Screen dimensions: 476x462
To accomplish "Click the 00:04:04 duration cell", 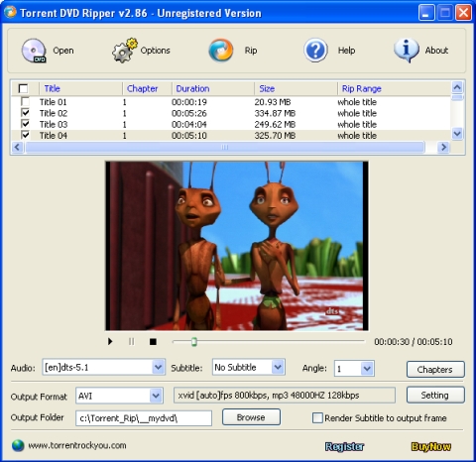I will click(x=189, y=124).
